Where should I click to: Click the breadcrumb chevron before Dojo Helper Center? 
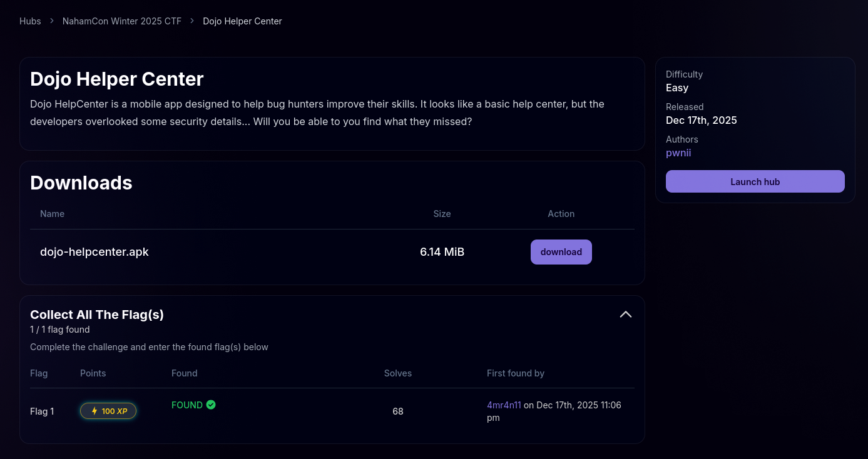point(192,21)
